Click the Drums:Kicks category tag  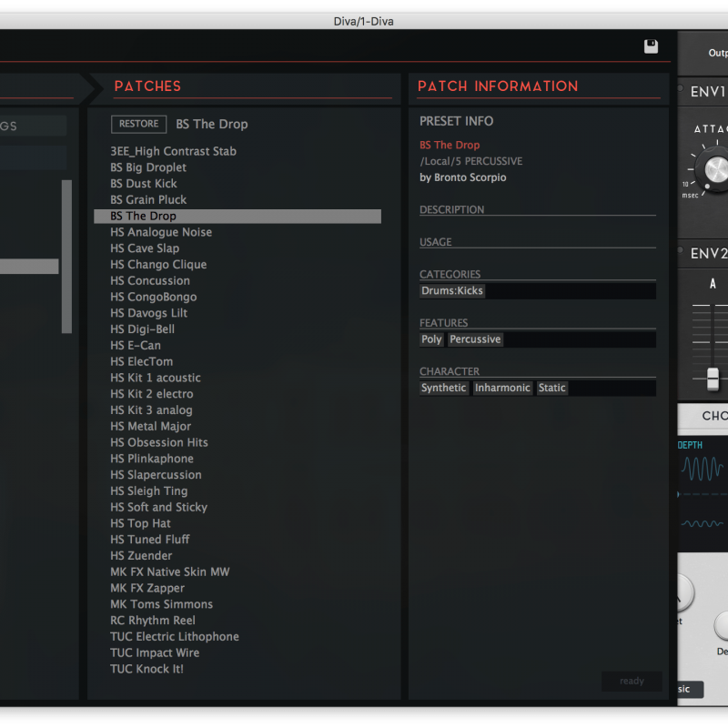(452, 291)
